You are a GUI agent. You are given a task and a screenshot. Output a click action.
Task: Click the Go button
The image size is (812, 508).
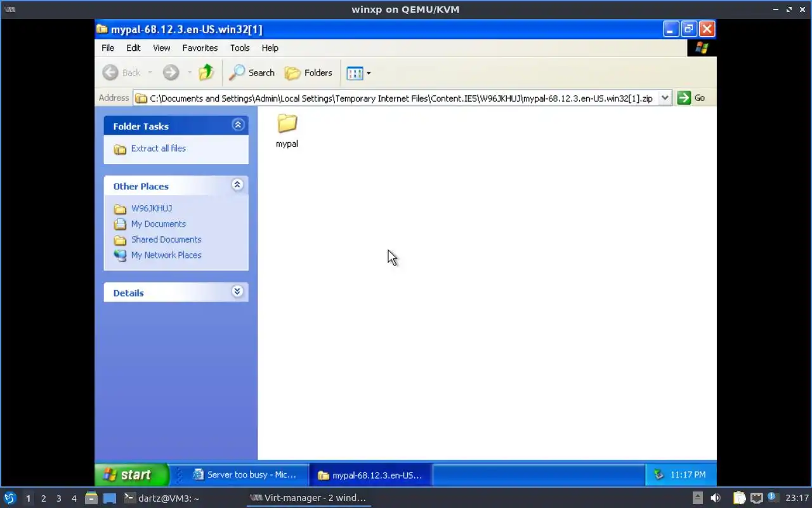691,98
